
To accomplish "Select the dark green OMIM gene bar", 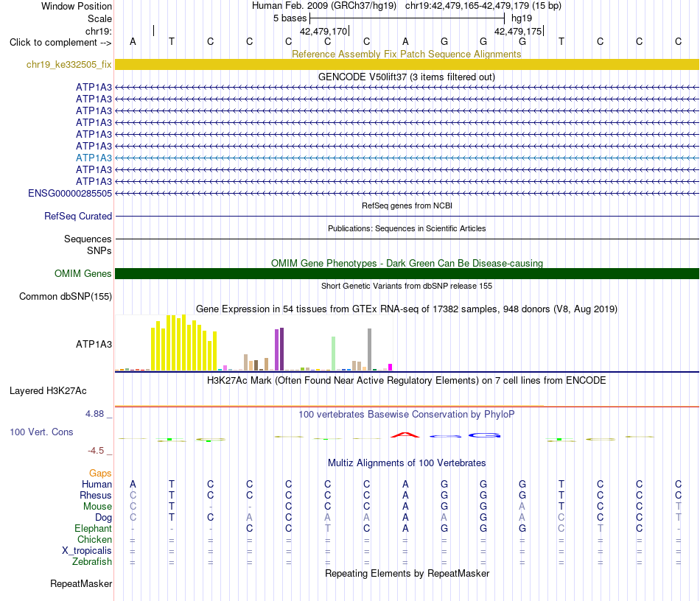I will click(x=407, y=273).
